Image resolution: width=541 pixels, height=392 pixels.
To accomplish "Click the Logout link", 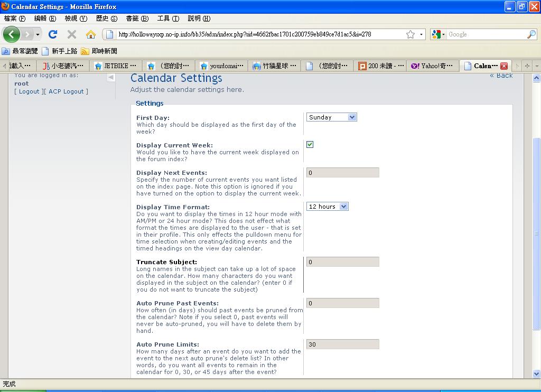I will [29, 91].
